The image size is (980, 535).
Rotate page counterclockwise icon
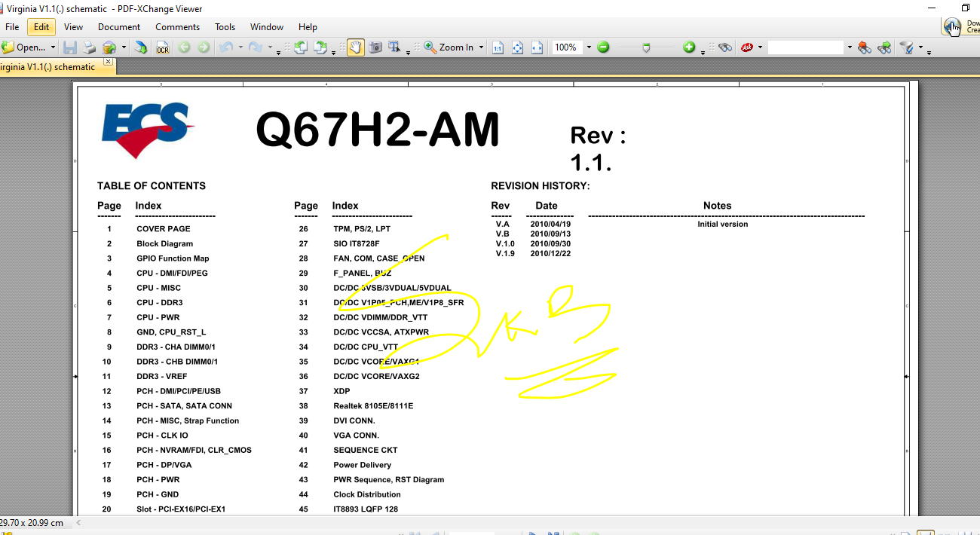pos(301,47)
